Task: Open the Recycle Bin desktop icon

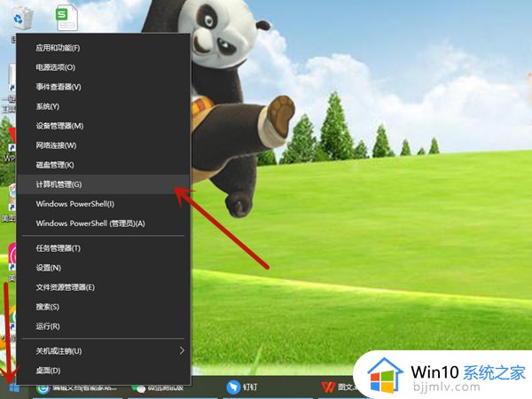Action: click(x=23, y=19)
